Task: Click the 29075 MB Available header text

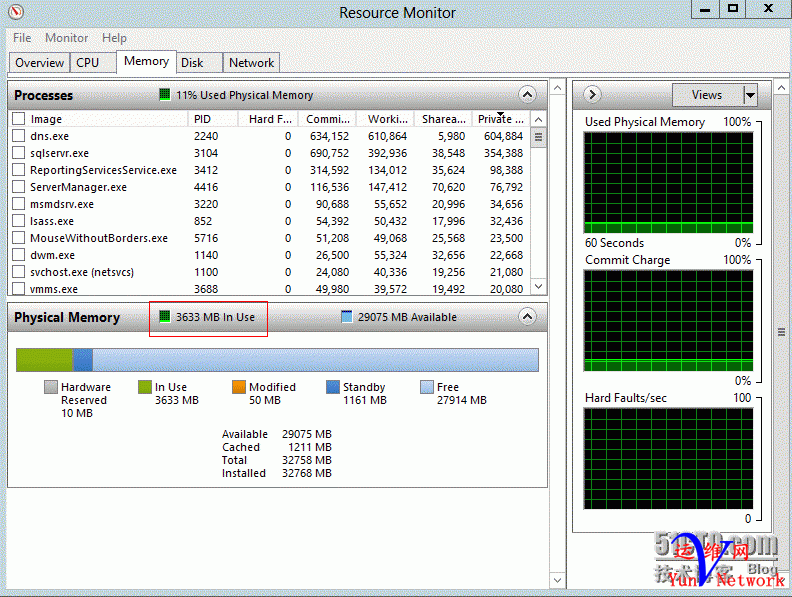Action: pyautogui.click(x=407, y=317)
